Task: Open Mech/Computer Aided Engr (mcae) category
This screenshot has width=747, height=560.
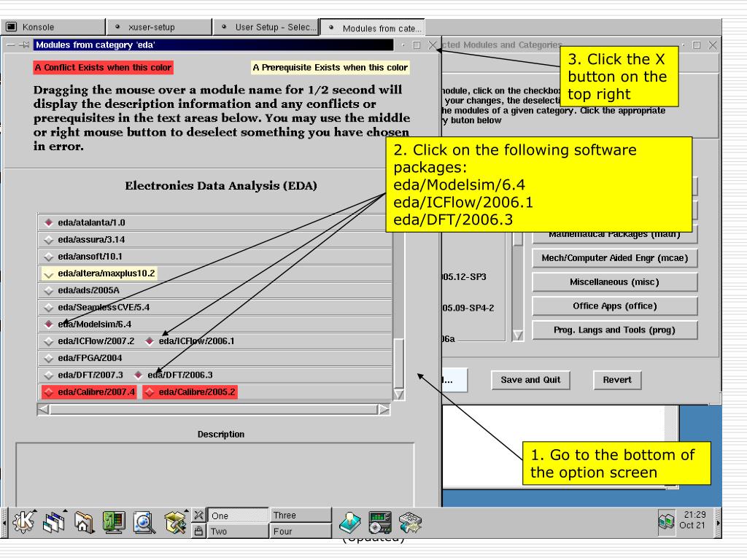Action: click(614, 258)
